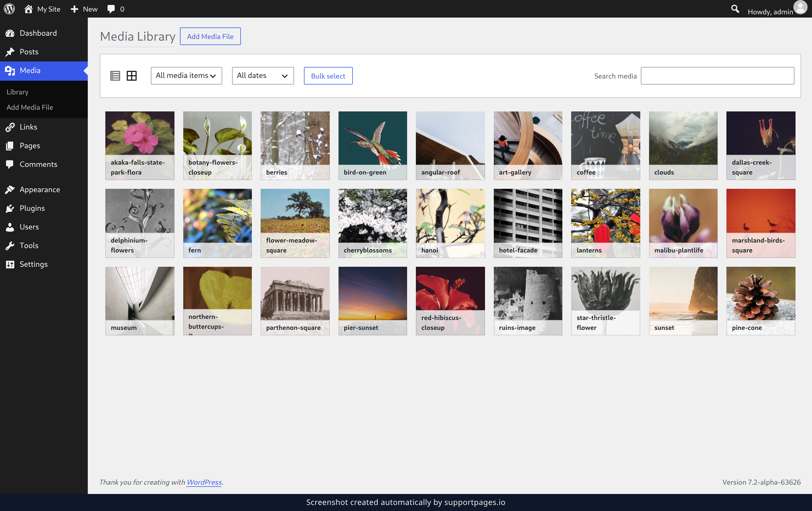Screen dimensions: 812x511
Task: Open the museum thumbnail
Action: pos(140,301)
